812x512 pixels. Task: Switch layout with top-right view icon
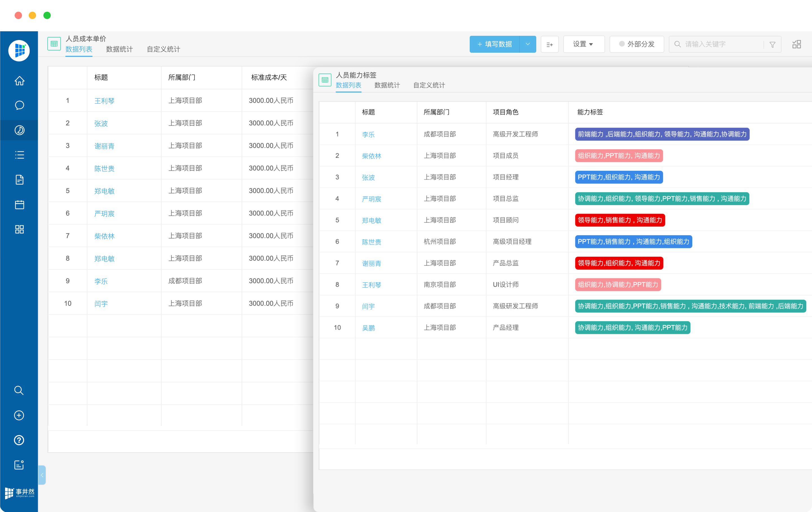pyautogui.click(x=796, y=44)
